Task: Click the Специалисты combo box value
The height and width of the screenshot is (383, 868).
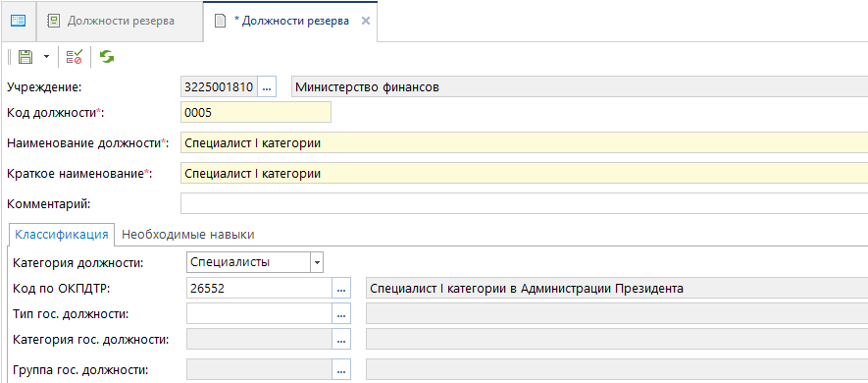Action: pos(248,263)
